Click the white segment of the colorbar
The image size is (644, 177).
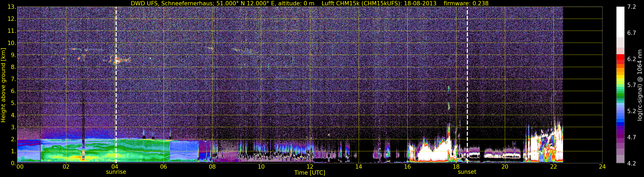pyautogui.click(x=620, y=22)
